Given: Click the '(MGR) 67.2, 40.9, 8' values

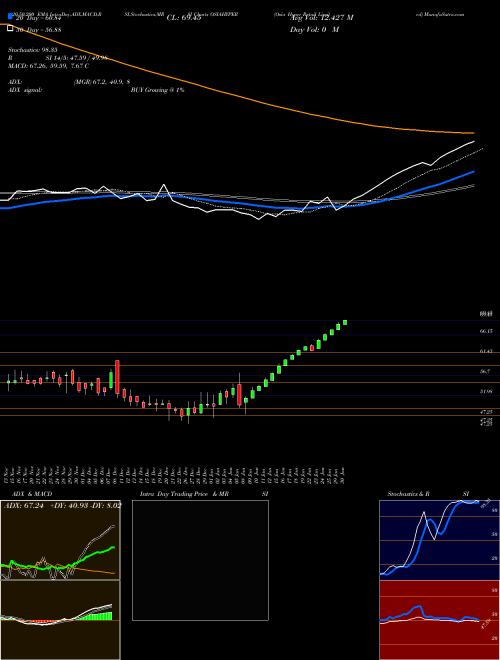Looking at the screenshot, I should click(x=102, y=82).
